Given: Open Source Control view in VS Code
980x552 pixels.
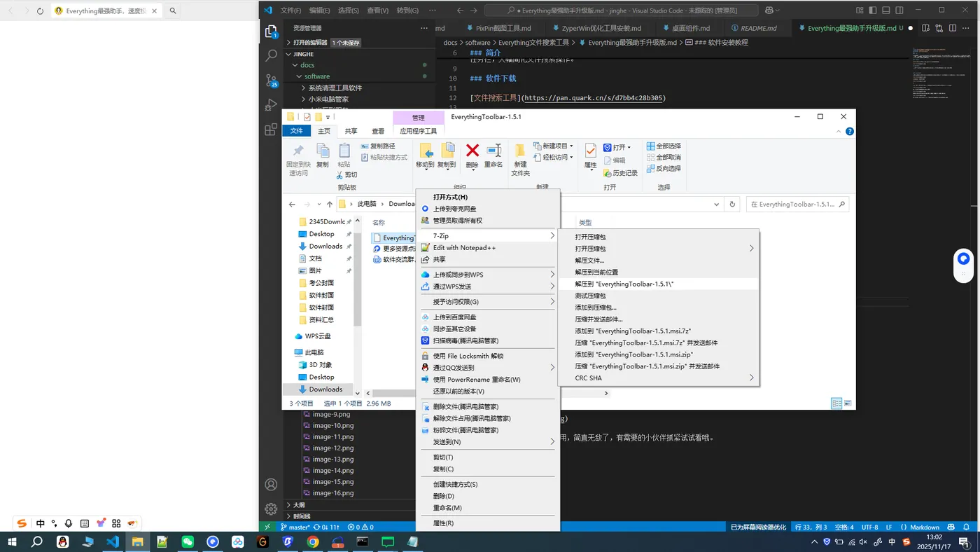Looking at the screenshot, I should 271,81.
